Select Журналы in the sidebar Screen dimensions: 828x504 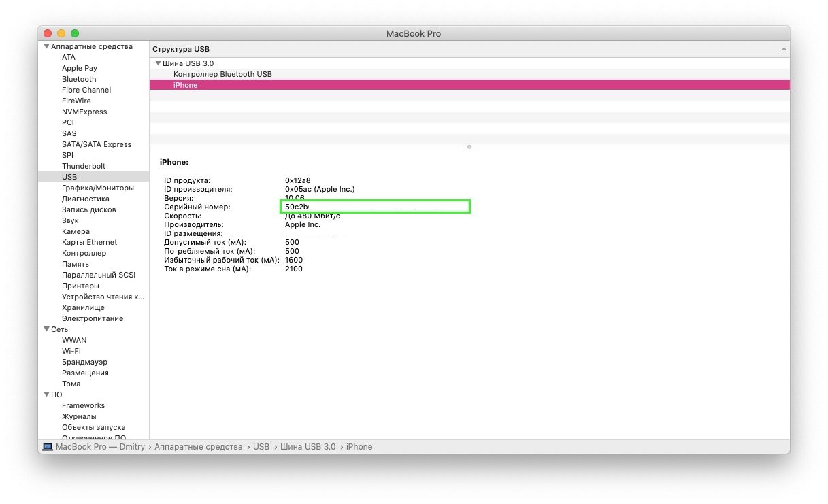click(79, 416)
